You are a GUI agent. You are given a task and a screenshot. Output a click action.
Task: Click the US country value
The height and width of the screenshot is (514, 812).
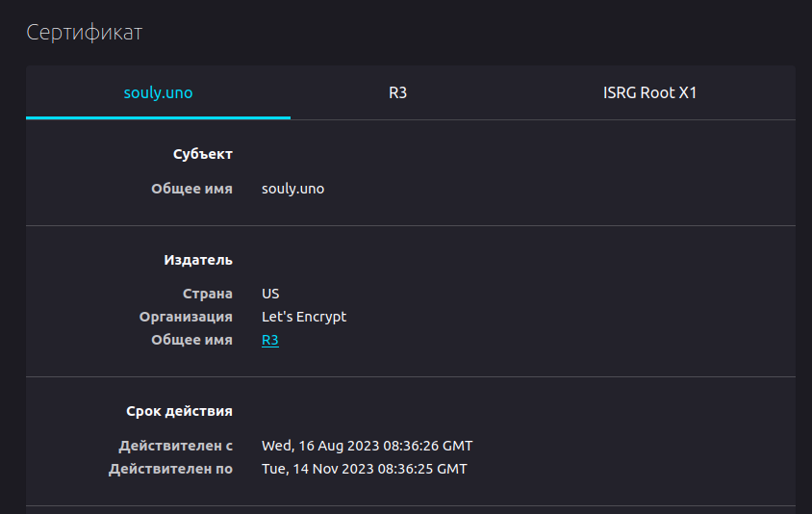click(270, 294)
